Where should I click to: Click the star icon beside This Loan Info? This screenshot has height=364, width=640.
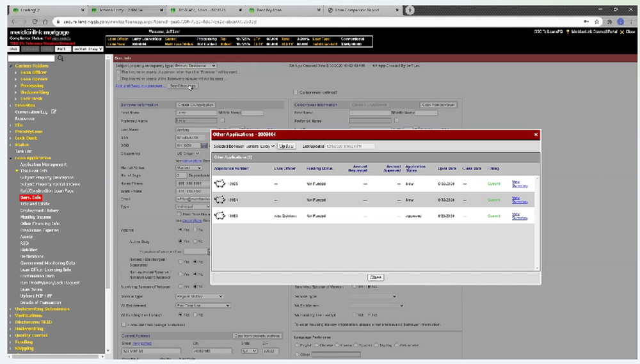click(x=17, y=171)
